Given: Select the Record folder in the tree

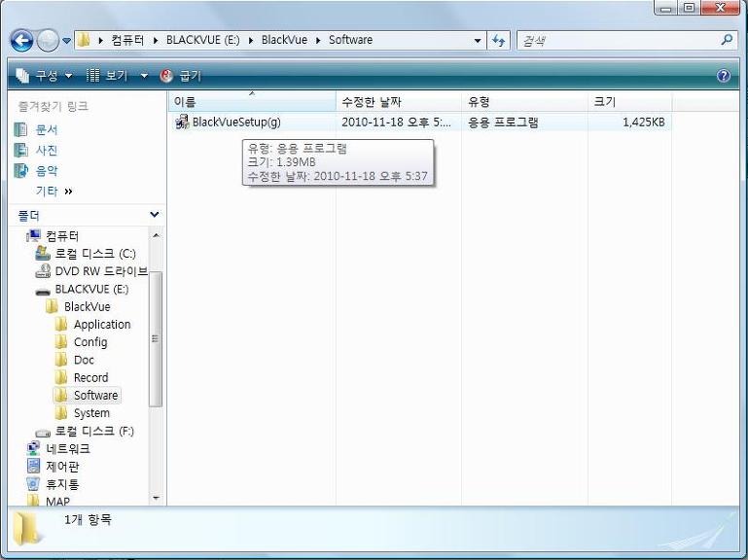Looking at the screenshot, I should [91, 377].
